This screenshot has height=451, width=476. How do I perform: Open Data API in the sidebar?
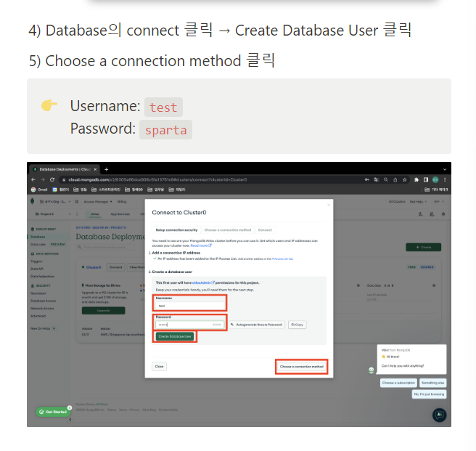[x=37, y=269]
